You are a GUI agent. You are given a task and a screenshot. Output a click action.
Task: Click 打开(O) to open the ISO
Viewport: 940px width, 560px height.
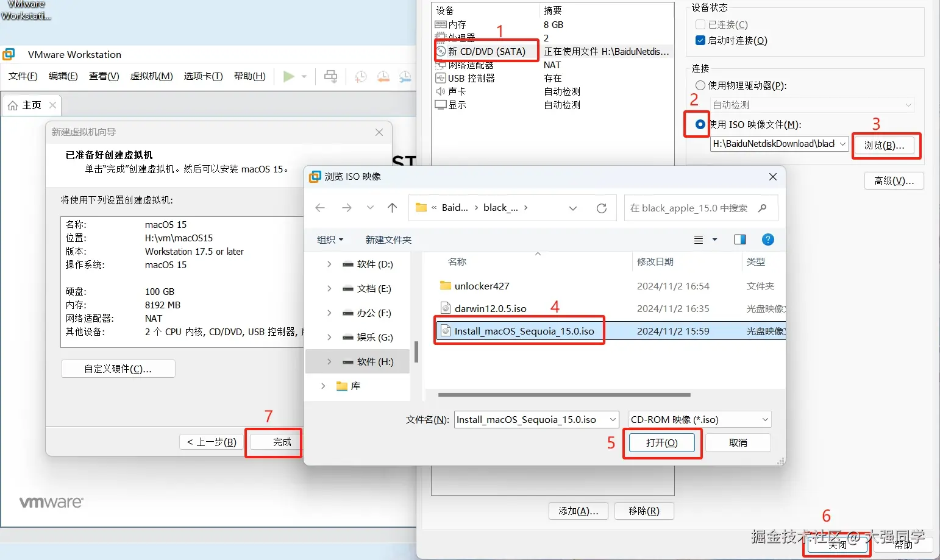pyautogui.click(x=662, y=442)
